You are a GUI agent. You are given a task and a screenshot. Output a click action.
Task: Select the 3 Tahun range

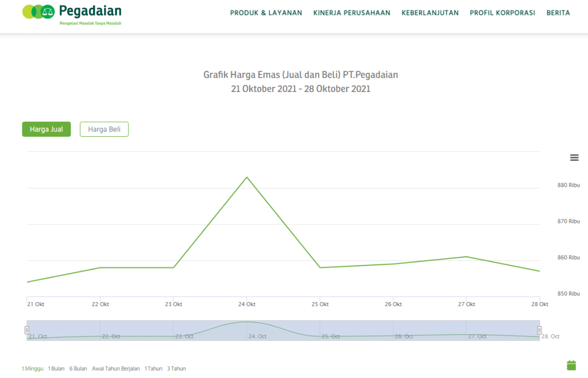(x=176, y=369)
